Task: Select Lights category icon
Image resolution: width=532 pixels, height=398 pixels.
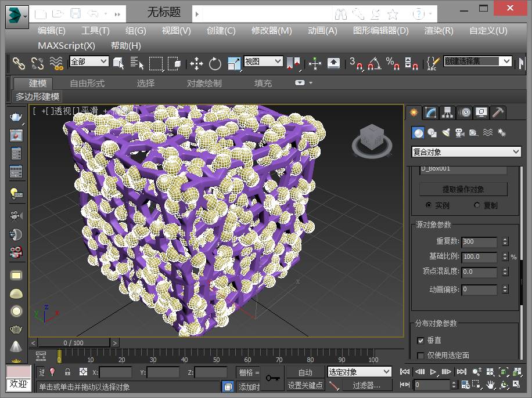Action: click(x=446, y=133)
